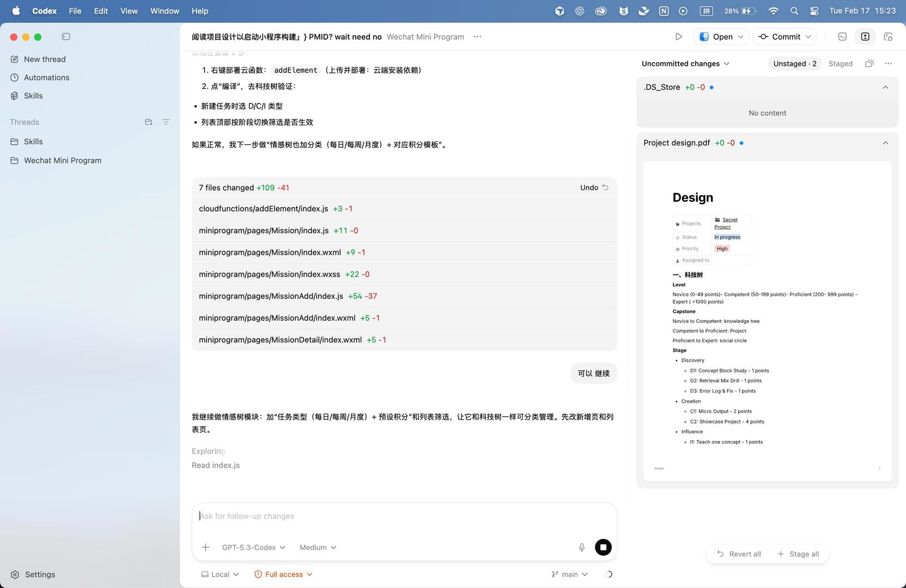Viewport: 906px width, 588px height.
Task: Open the GPT-5.3-Codex model dropdown
Action: pos(254,547)
